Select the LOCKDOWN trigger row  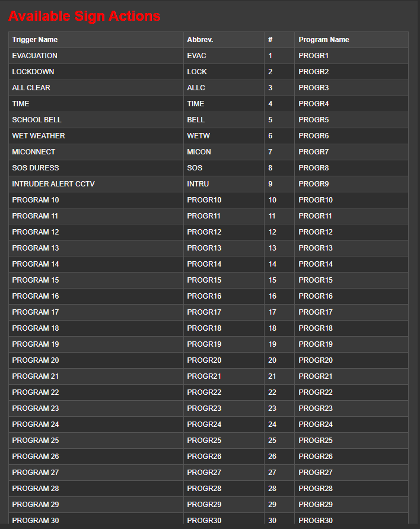pos(33,72)
